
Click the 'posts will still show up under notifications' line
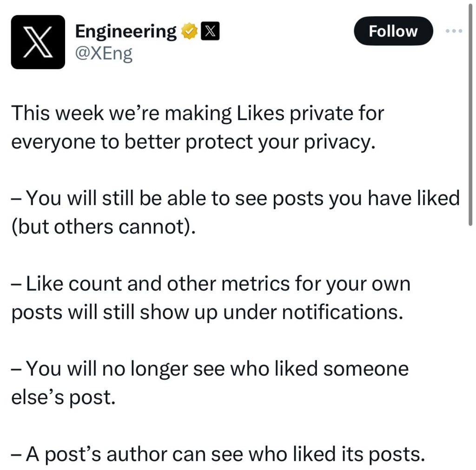(x=207, y=313)
